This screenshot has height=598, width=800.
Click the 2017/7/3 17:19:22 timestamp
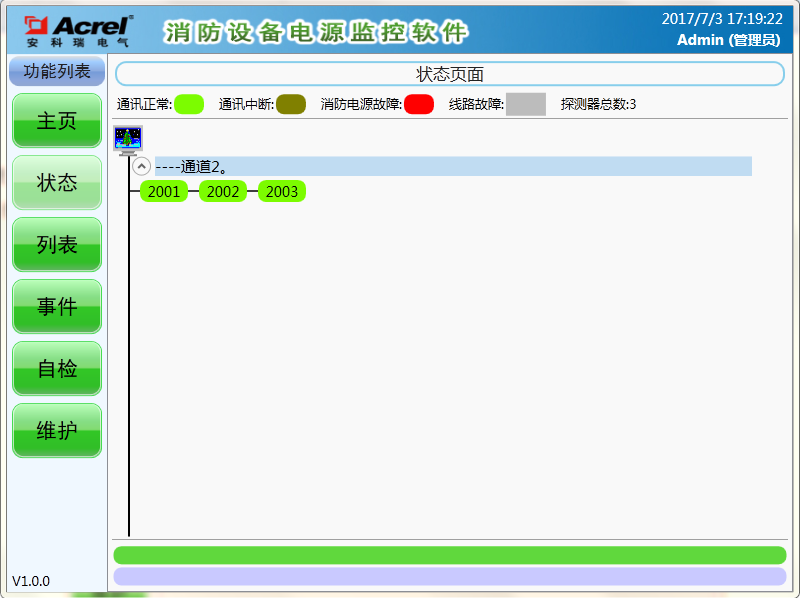tap(722, 19)
